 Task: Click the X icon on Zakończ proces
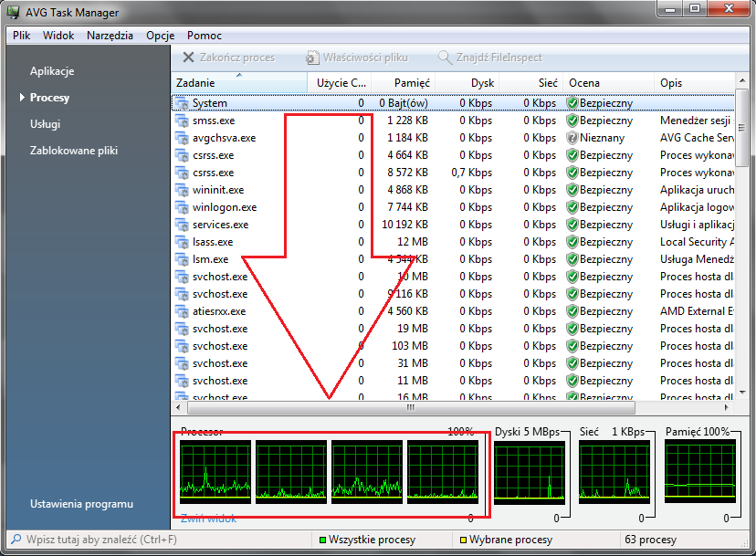pyautogui.click(x=188, y=58)
